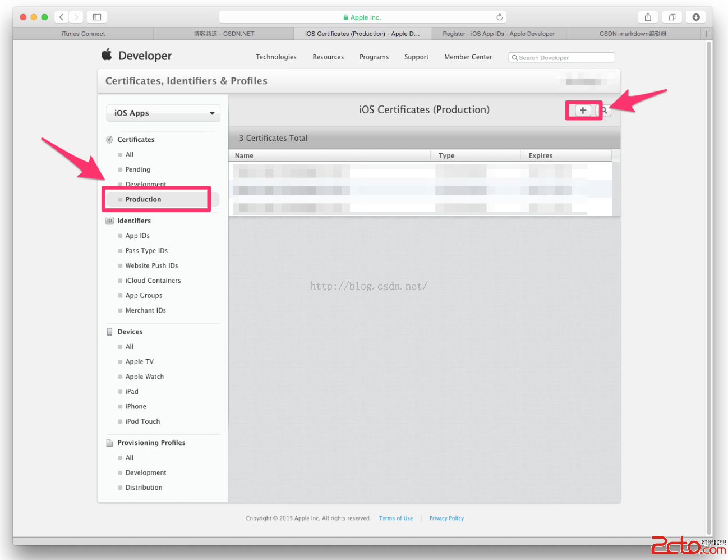Open the Technologies menu
The image size is (728, 560).
point(276,57)
